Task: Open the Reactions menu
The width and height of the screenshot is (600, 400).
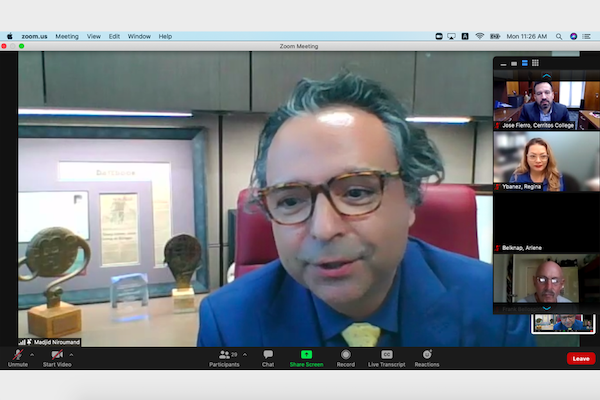Action: 427,355
